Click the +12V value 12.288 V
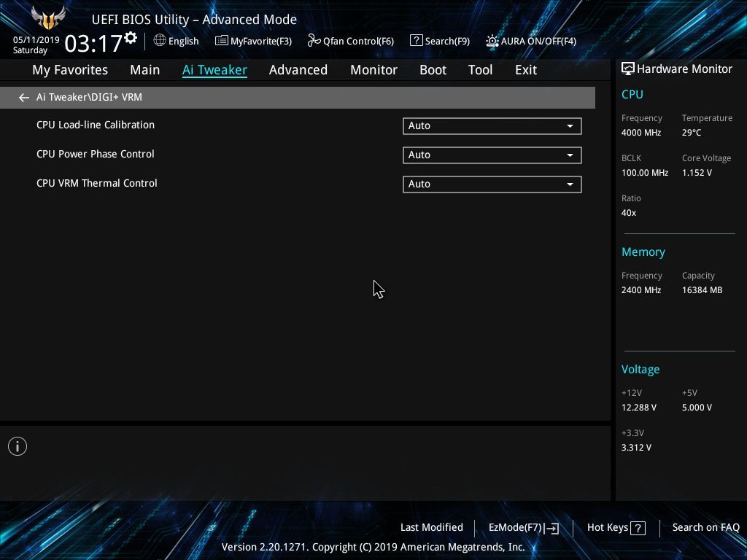This screenshot has width=747, height=560. 639,408
